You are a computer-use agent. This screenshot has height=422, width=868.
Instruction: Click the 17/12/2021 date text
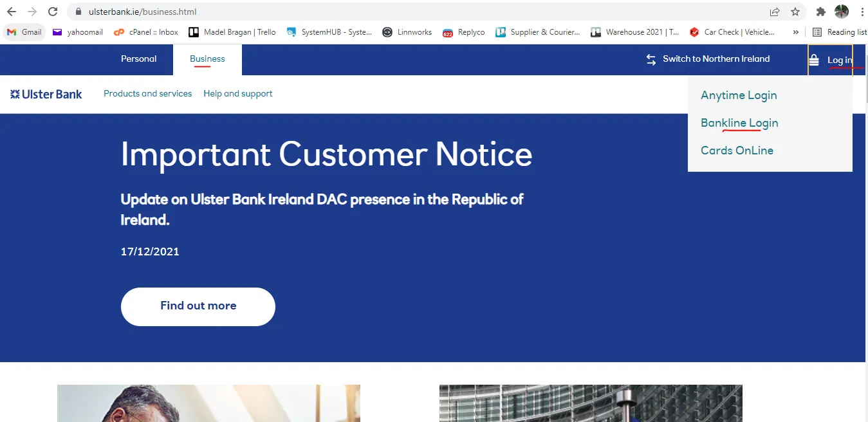[150, 252]
